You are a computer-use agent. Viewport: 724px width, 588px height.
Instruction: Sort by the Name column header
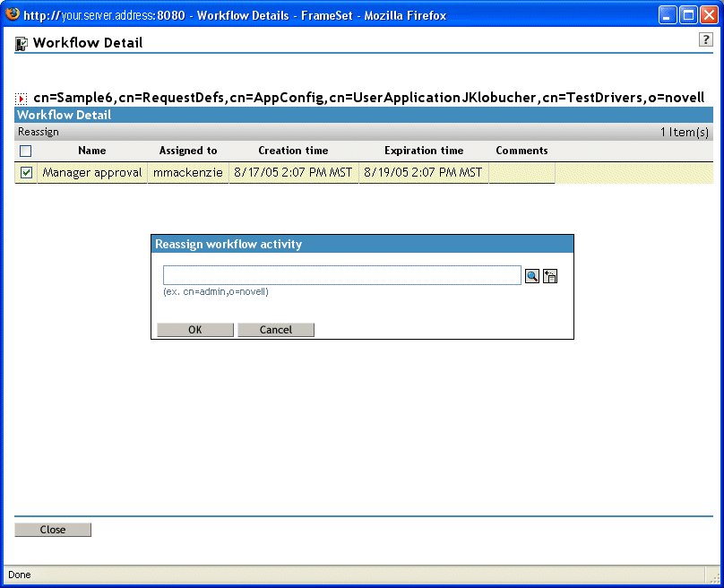(92, 151)
